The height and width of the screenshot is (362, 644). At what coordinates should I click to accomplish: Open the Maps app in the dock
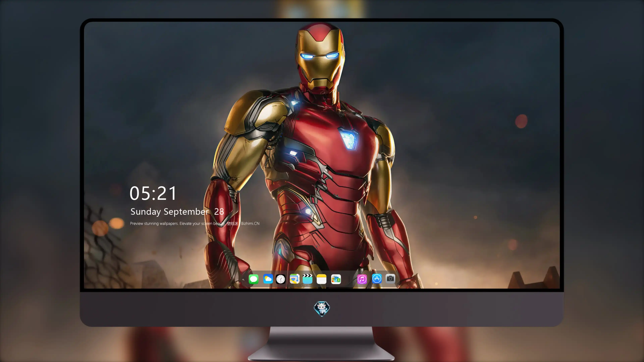tap(294, 279)
